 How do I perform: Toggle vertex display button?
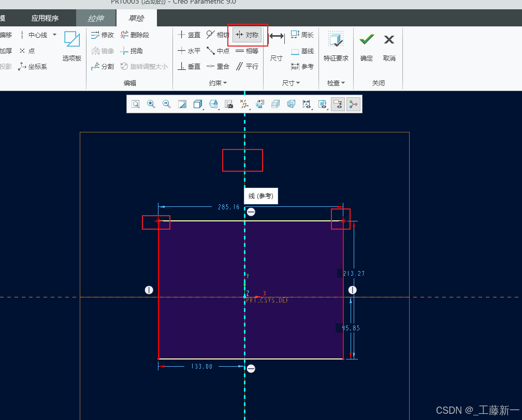pyautogui.click(x=353, y=104)
